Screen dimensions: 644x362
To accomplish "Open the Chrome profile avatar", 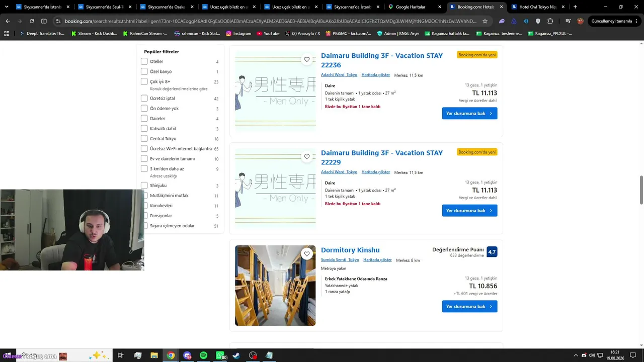I will (x=580, y=21).
